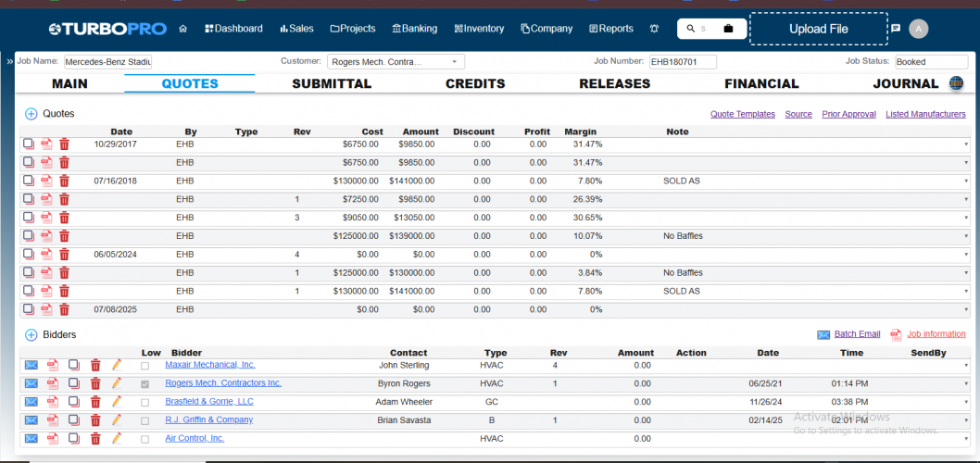Edit the Air Control, Inc. bidder
Viewport: 980px width, 463px height.
pyautogui.click(x=117, y=438)
